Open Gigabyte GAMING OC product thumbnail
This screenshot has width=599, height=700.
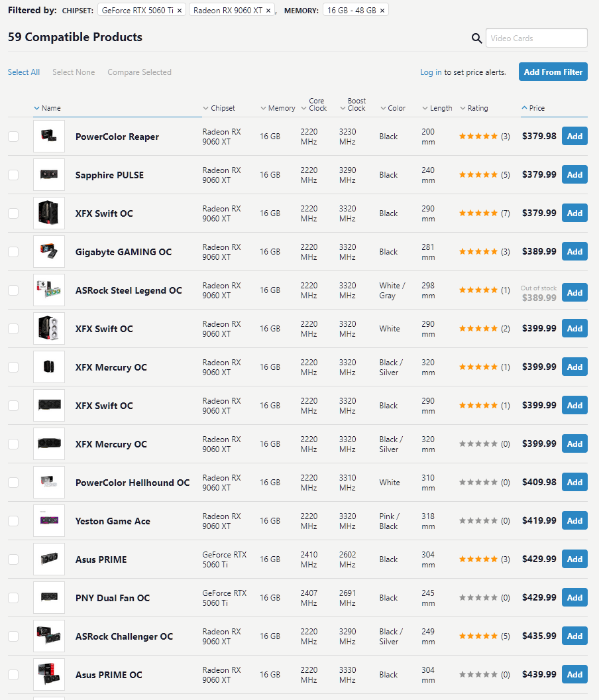49,251
